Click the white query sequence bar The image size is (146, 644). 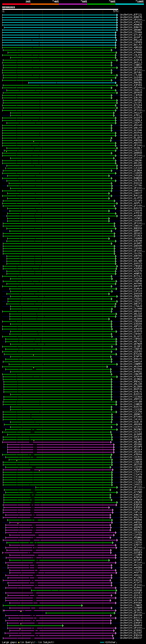60,10
